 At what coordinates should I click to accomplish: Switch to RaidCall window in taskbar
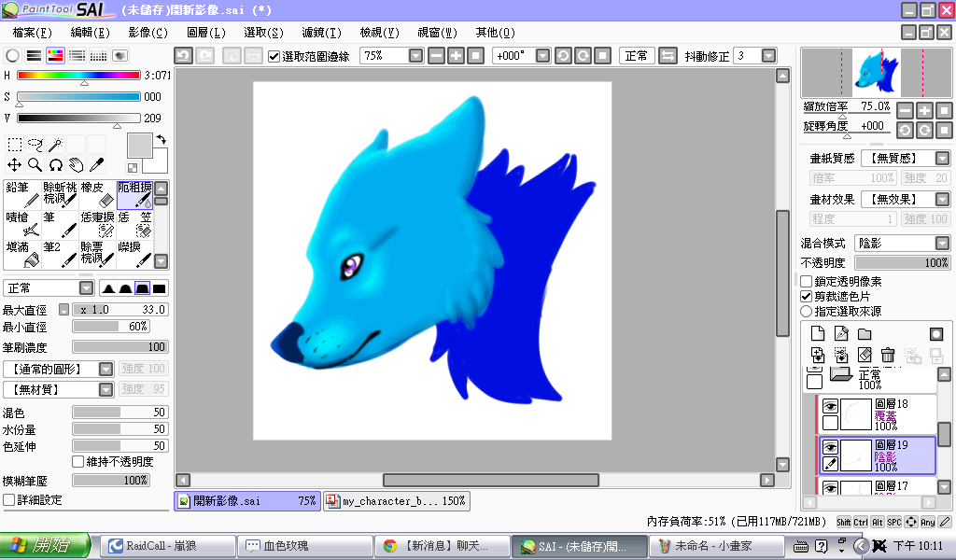pyautogui.click(x=168, y=546)
